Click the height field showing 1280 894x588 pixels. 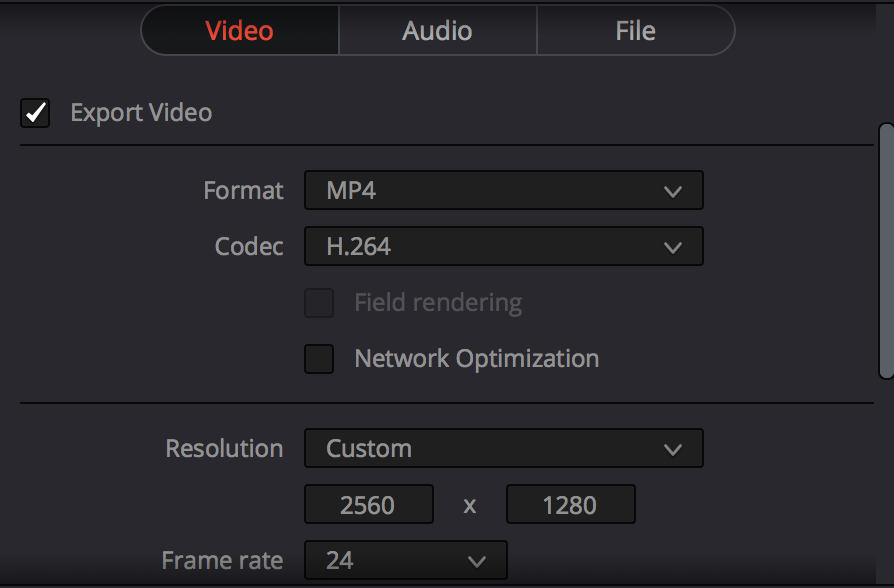(x=571, y=504)
